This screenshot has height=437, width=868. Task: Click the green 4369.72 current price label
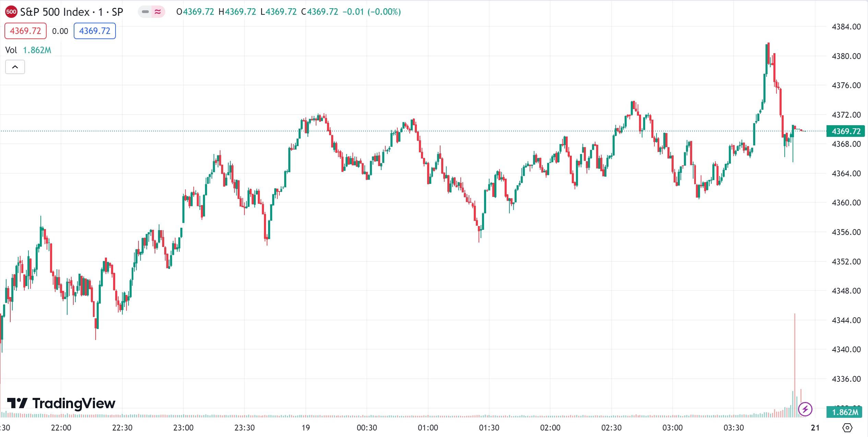click(x=846, y=131)
